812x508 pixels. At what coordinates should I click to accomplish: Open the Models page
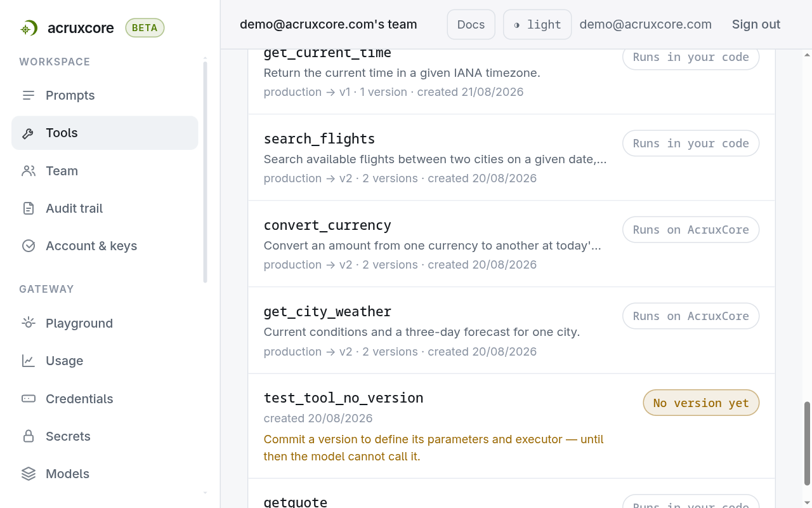pyautogui.click(x=105, y=474)
